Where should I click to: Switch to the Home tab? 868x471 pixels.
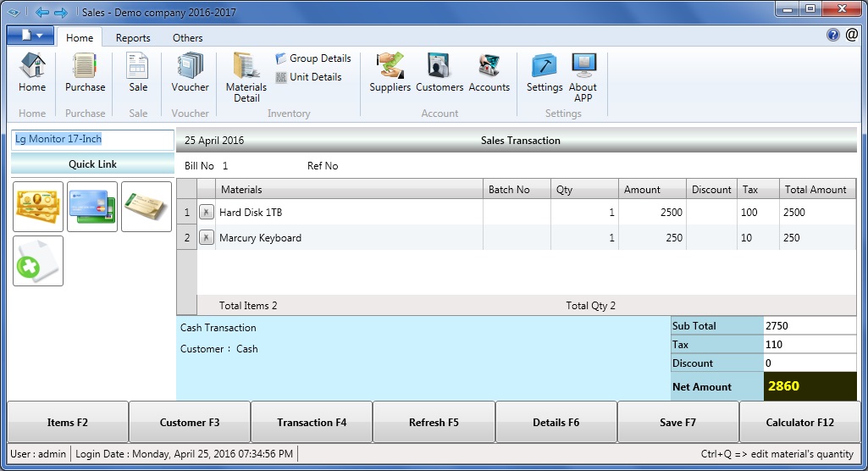pyautogui.click(x=79, y=37)
